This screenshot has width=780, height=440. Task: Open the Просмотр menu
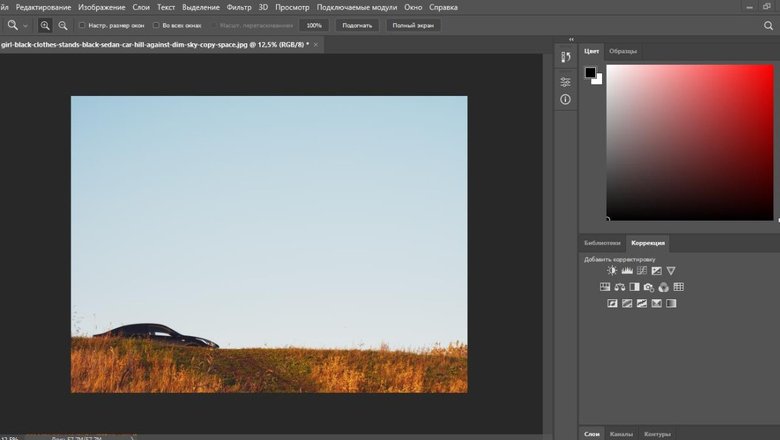click(x=292, y=7)
